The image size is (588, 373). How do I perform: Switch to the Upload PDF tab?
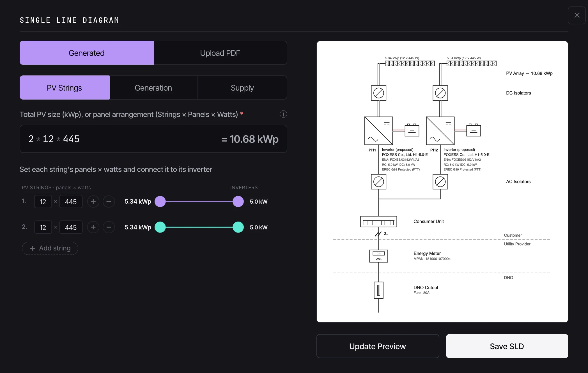point(220,53)
